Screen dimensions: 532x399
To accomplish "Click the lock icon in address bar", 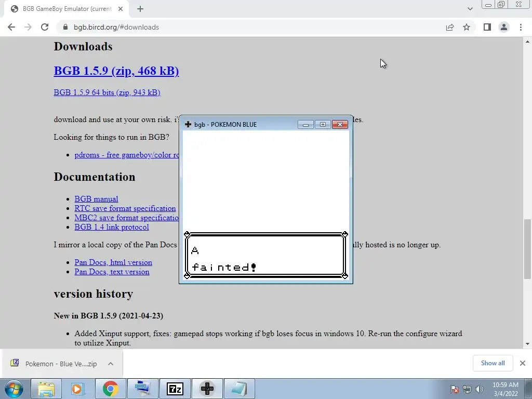I will (65, 27).
